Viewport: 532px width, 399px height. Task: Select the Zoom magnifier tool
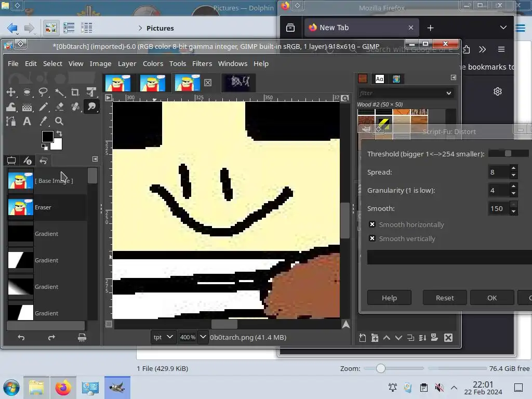[x=59, y=121]
